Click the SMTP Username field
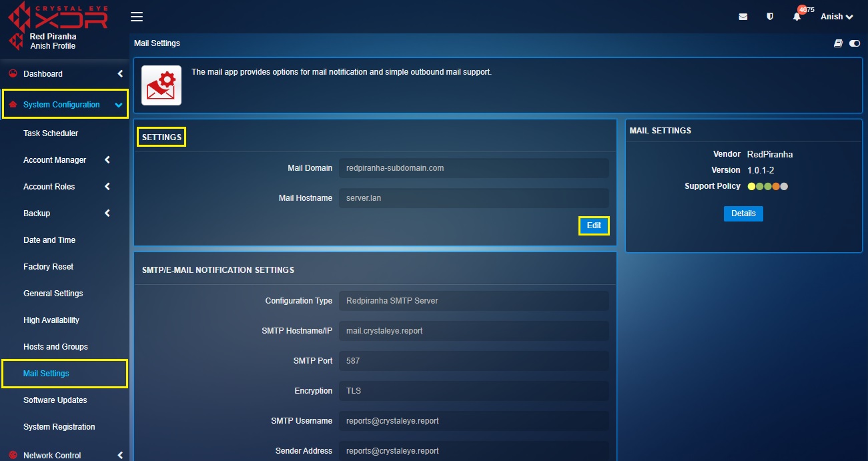The width and height of the screenshot is (868, 461). (x=474, y=421)
